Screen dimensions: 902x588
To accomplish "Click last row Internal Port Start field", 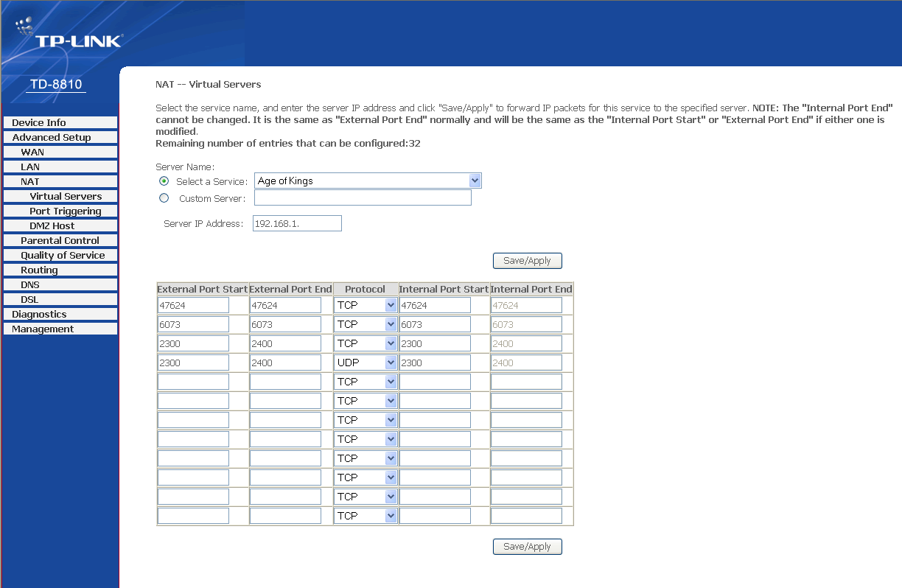I will [x=435, y=516].
